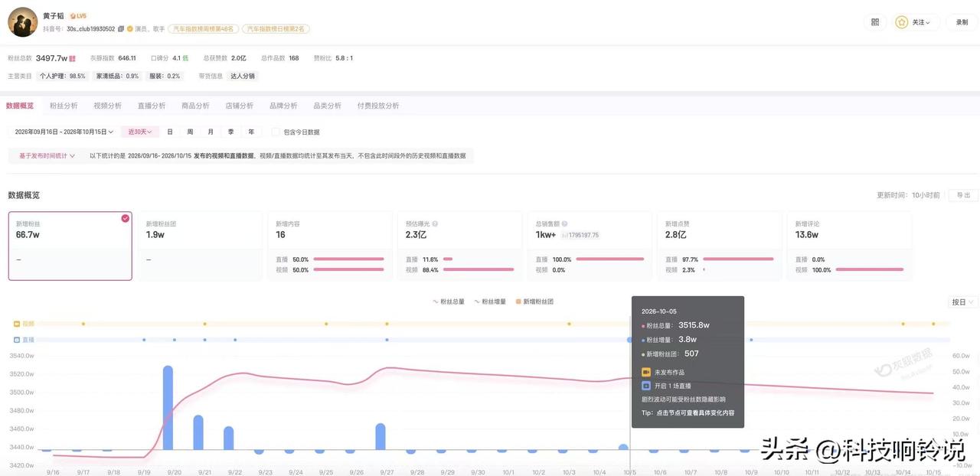
Task: Click the hidden-value icon before 1795197.75
Action: pos(565,236)
